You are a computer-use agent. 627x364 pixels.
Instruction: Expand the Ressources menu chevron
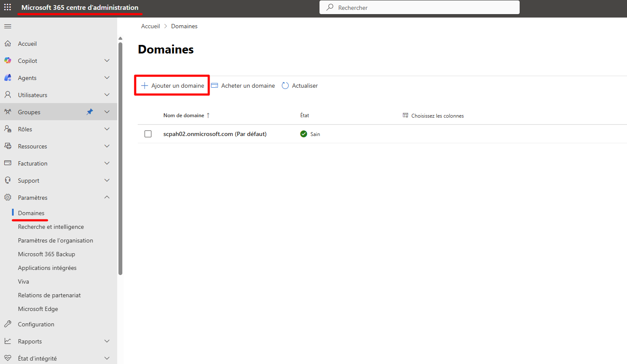[x=107, y=146]
